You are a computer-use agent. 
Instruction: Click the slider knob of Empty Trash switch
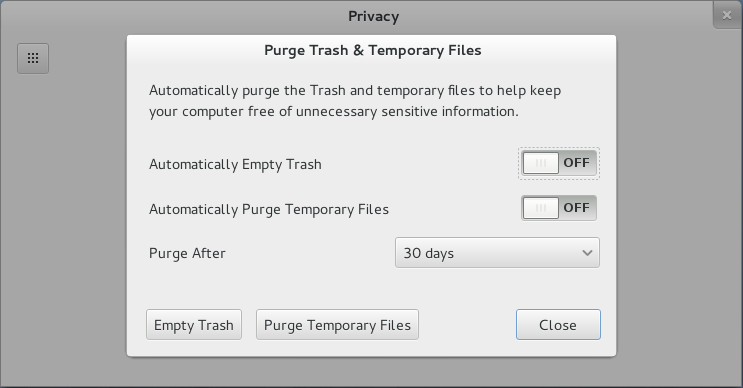[x=541, y=163]
